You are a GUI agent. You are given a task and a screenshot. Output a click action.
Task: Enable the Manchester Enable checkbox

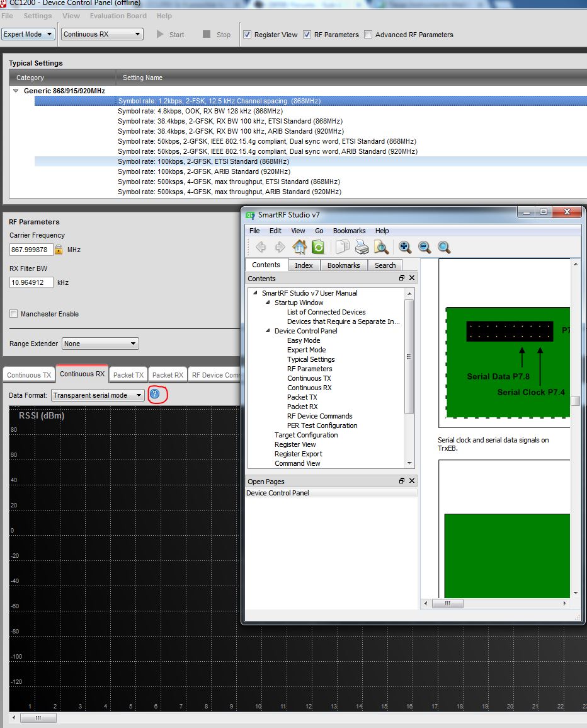pos(13,314)
